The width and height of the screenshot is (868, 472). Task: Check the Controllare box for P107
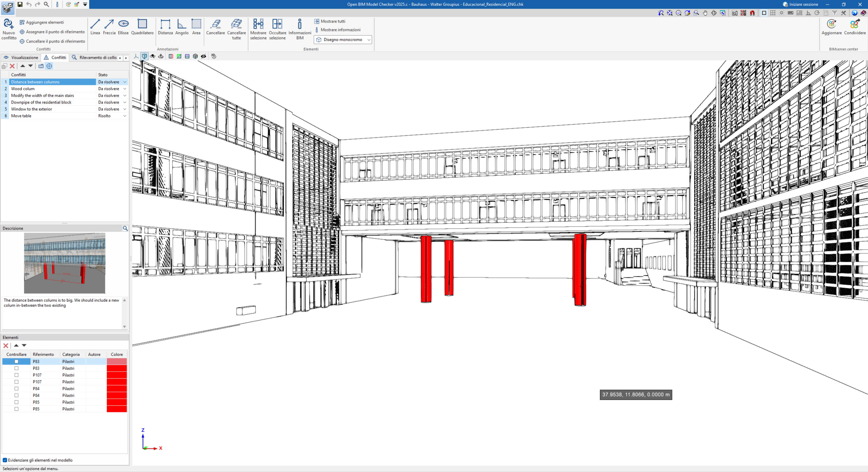coord(17,375)
